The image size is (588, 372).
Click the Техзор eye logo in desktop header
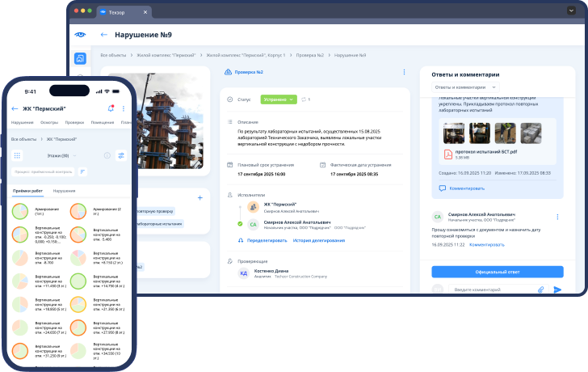pos(80,35)
